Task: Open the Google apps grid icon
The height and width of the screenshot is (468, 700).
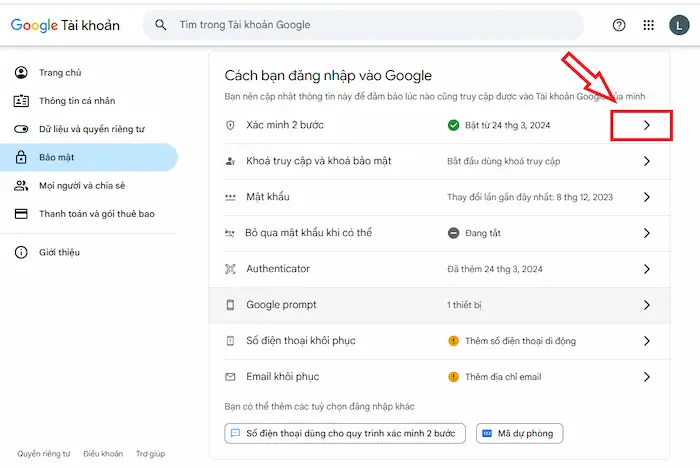Action: click(649, 25)
